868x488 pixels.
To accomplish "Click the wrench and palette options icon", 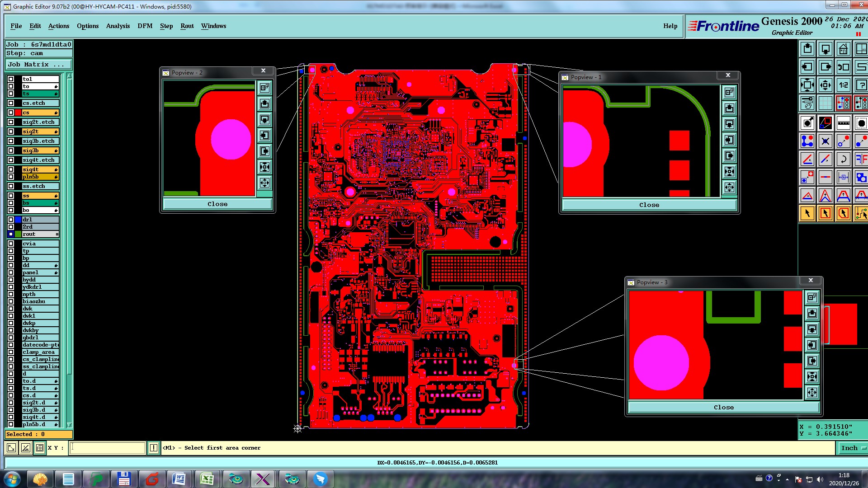I will 807,103.
